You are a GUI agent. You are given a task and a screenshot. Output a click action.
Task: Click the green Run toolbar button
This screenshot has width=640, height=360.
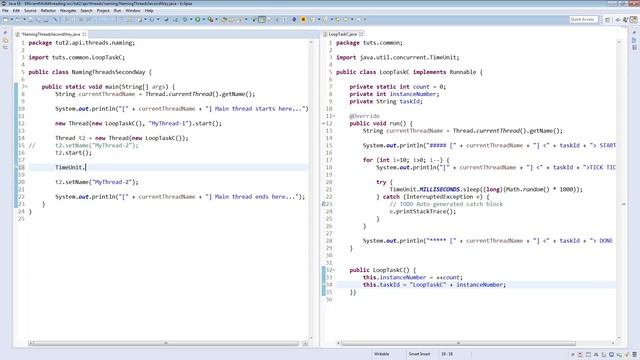point(198,19)
